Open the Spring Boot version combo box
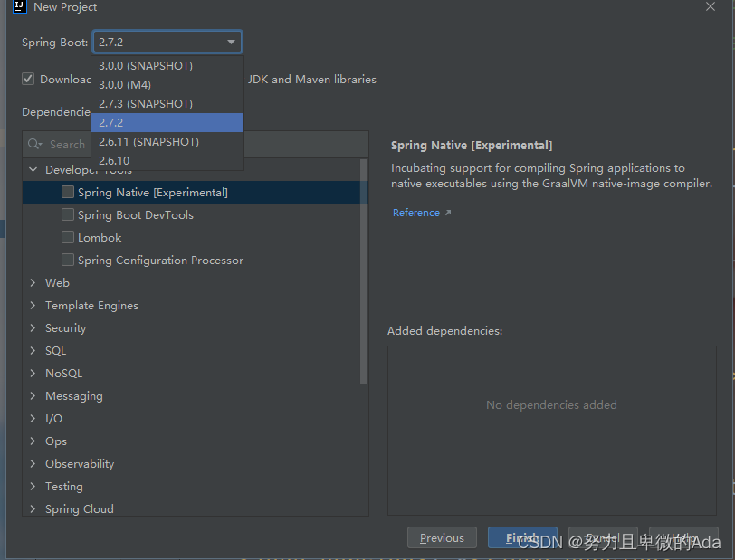Viewport: 735px width, 560px height. pos(167,42)
